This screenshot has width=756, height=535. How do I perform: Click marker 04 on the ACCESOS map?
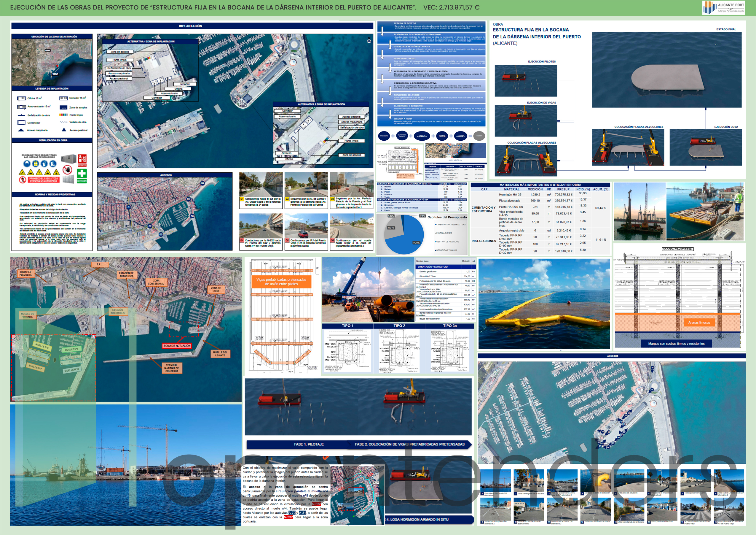point(203,183)
